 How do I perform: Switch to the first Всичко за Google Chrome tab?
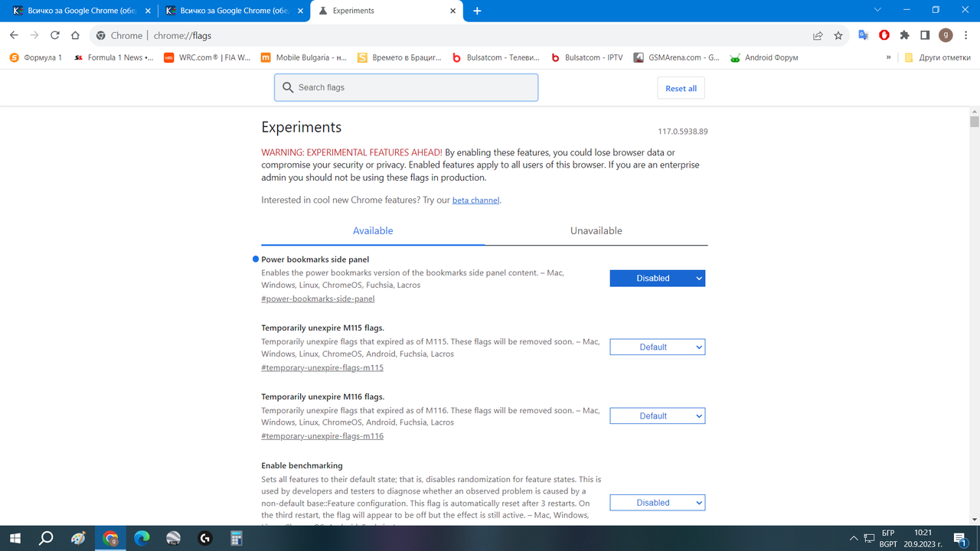click(x=80, y=11)
